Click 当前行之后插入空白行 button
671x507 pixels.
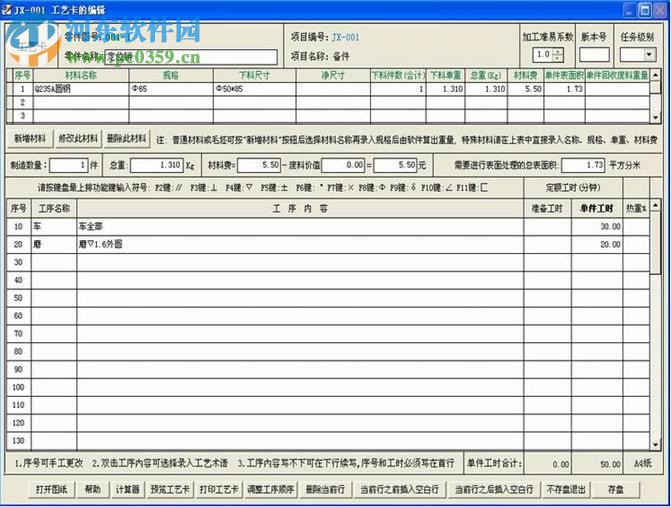pos(494,489)
